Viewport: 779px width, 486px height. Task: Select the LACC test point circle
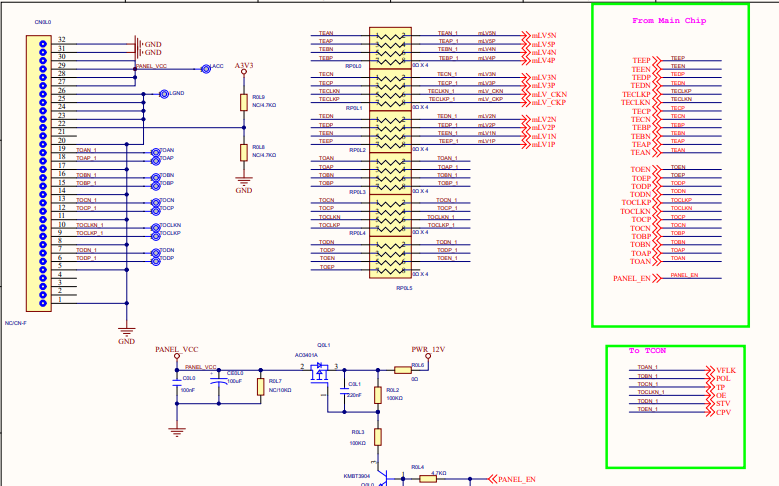[x=206, y=69]
